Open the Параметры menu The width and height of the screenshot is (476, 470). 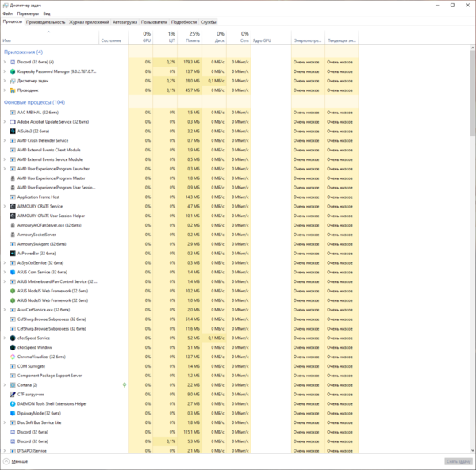click(x=28, y=13)
